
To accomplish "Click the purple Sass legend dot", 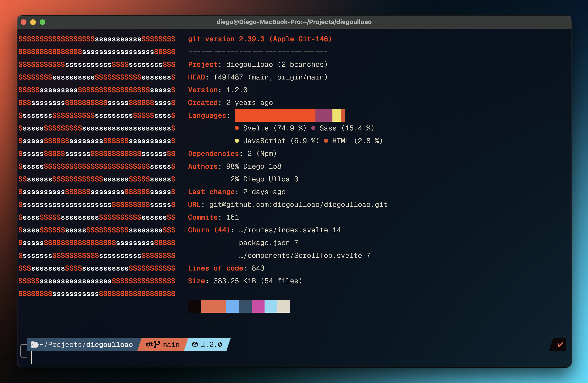I will click(x=313, y=128).
